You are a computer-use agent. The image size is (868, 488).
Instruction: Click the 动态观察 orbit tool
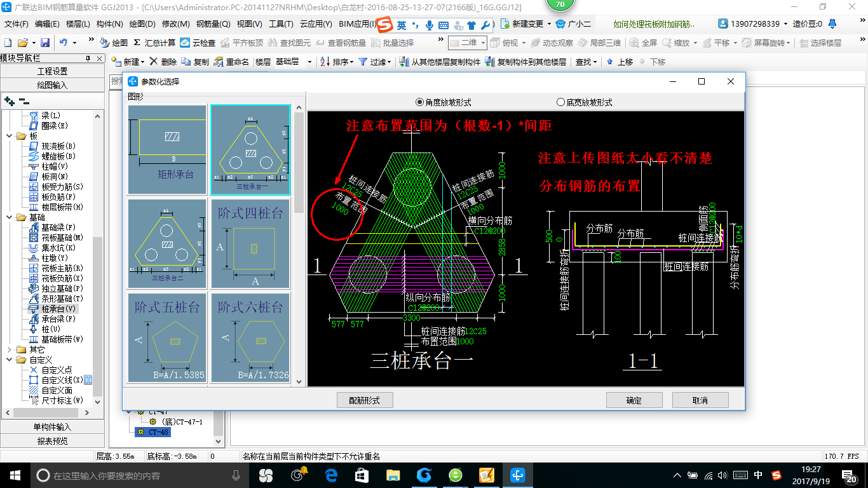click(x=552, y=43)
